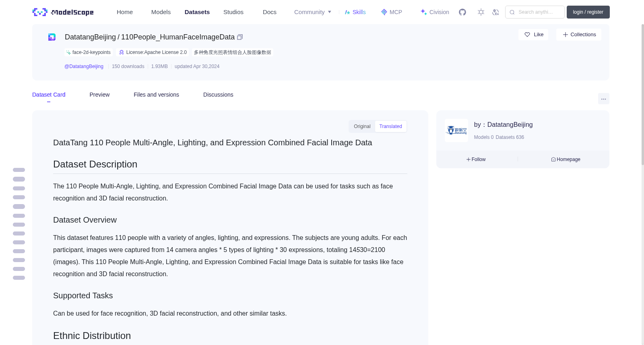
Task: Click the Dataset Overview heading
Action: click(x=85, y=220)
